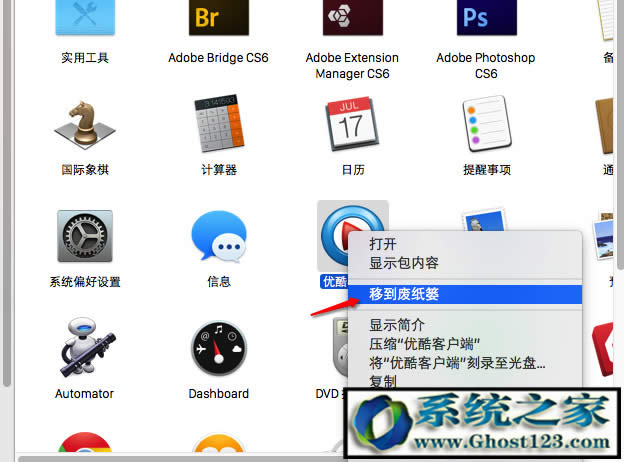Choose 打开 from the context menu
The width and height of the screenshot is (624, 462).
383,243
